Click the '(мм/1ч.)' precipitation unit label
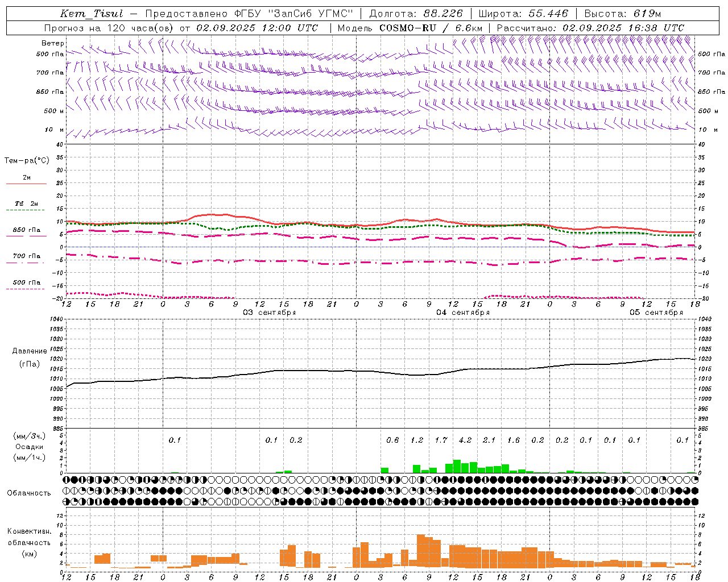728x582 pixels. (29, 458)
